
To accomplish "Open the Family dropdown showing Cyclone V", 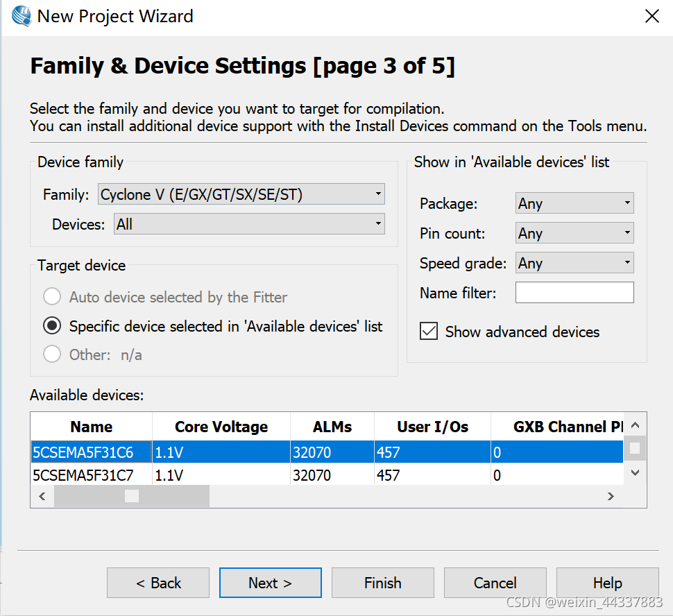I will click(x=241, y=194).
